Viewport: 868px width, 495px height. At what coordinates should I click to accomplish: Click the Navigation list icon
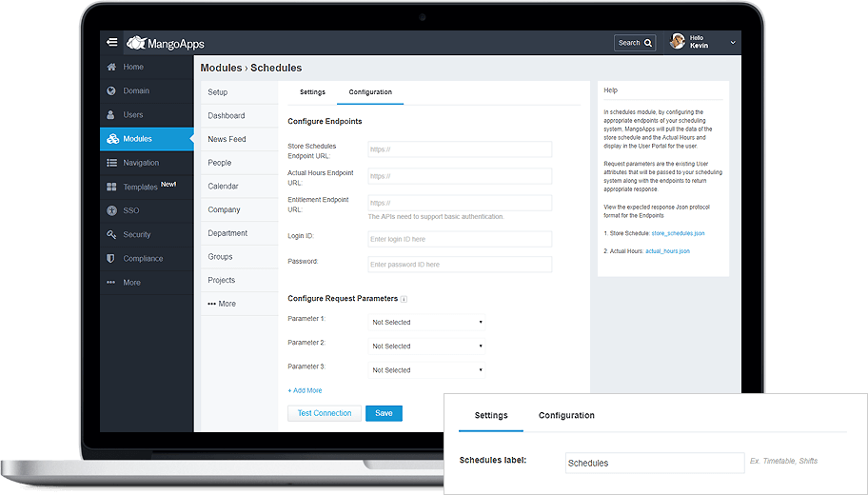coord(111,163)
